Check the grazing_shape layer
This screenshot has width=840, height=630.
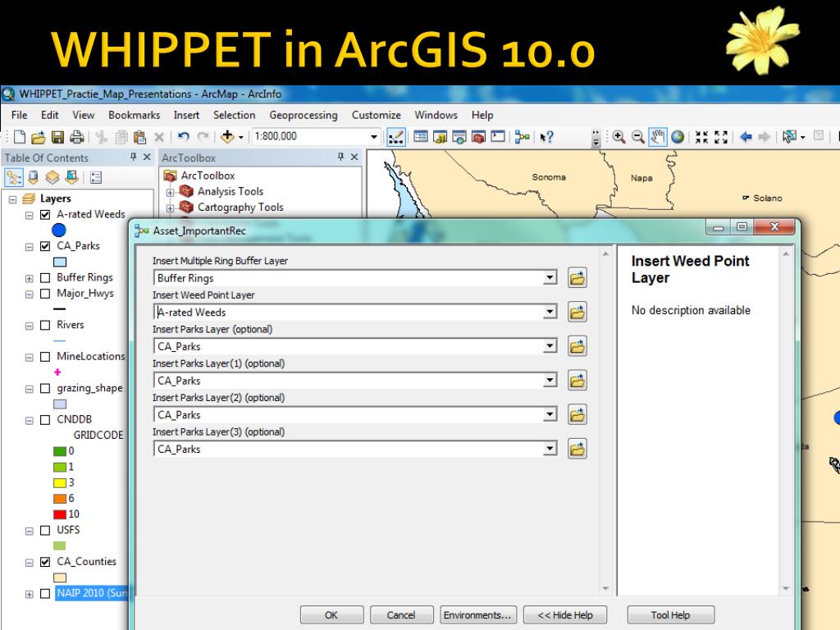[46, 388]
